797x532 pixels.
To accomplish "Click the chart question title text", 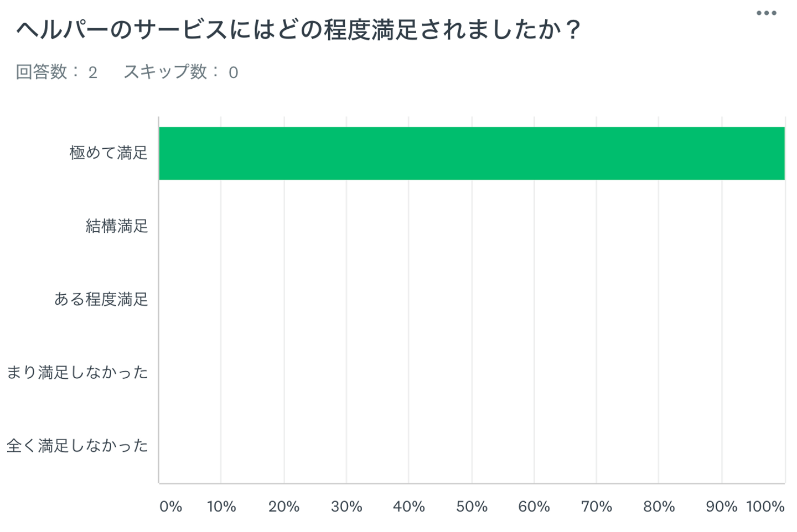I will click(298, 30).
